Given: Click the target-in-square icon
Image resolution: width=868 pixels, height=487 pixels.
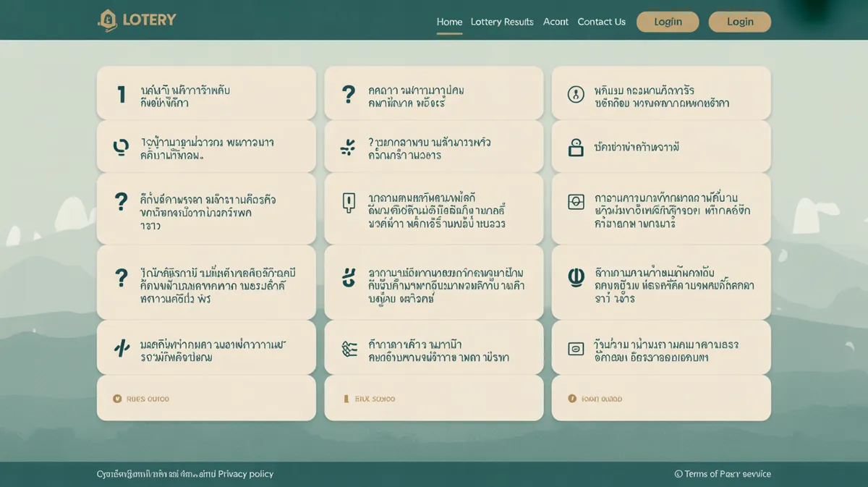Looking at the screenshot, I should 576,203.
